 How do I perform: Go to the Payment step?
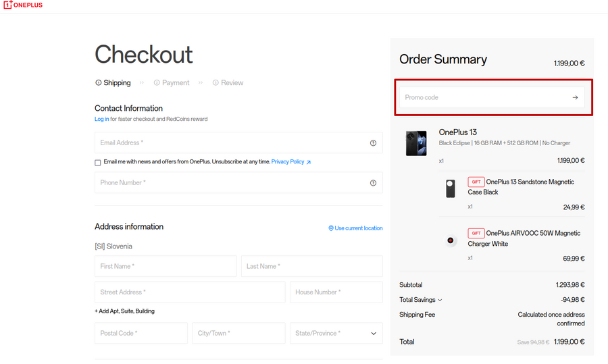click(172, 83)
